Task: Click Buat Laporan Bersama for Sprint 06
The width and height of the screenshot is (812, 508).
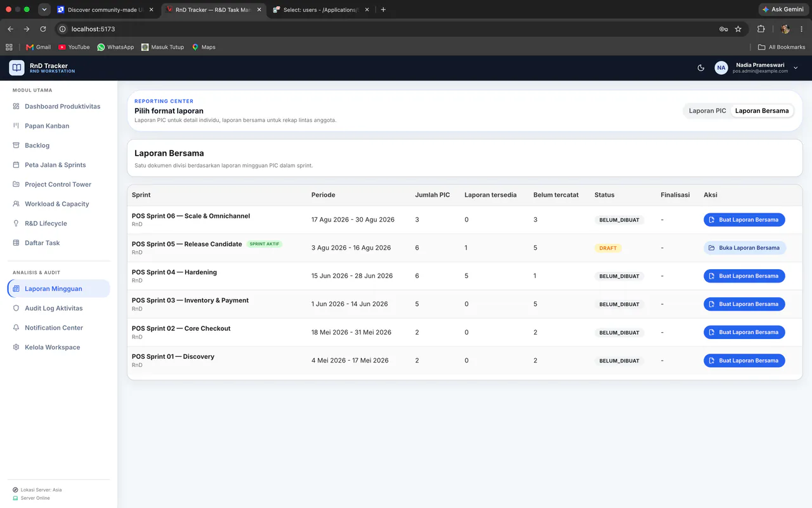Action: click(744, 220)
